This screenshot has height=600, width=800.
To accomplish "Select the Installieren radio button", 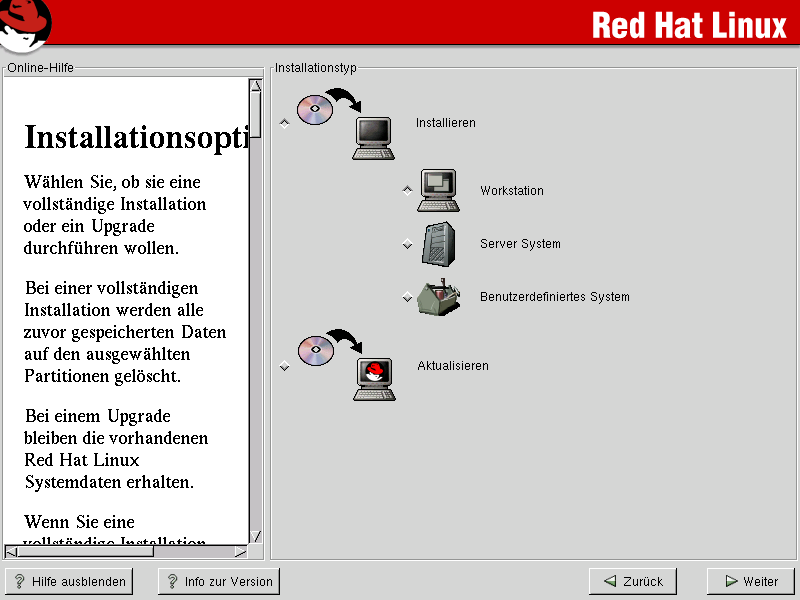I will click(x=285, y=124).
